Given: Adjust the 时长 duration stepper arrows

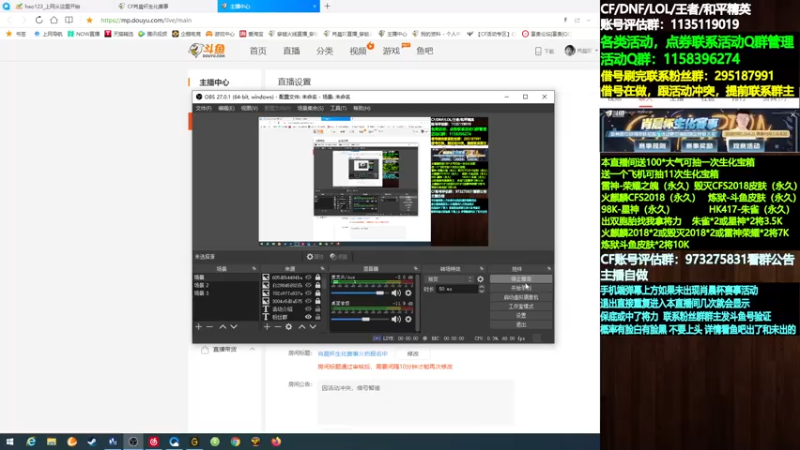Looking at the screenshot, I should [481, 289].
